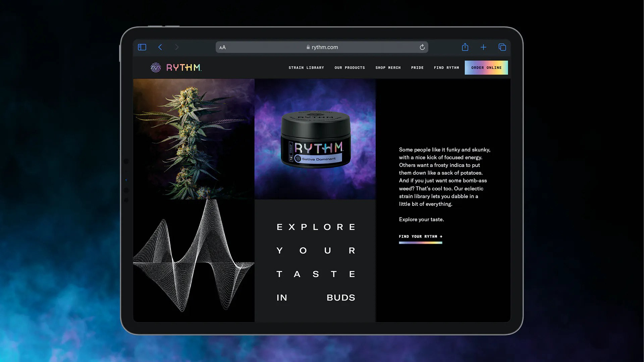The height and width of the screenshot is (362, 644).
Task: Open the Our Products menu item
Action: point(350,68)
